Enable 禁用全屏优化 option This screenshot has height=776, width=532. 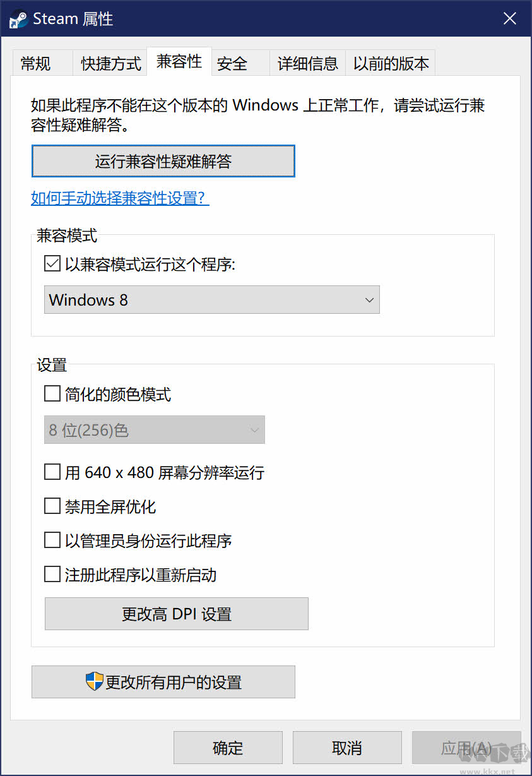[x=52, y=506]
